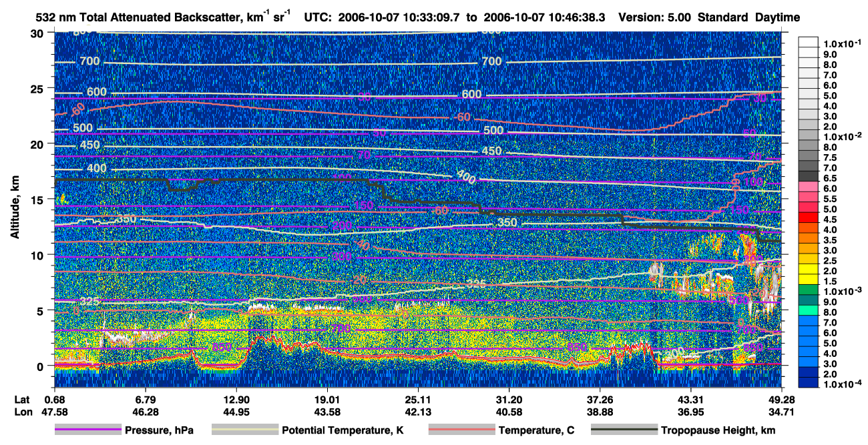Screen dimensions: 868x445
Task: Click the latitude value 31.20
Action: click(x=509, y=400)
